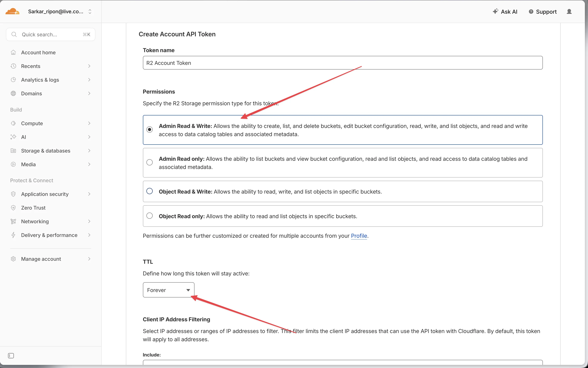Click the Cloudflare logo

[12, 11]
